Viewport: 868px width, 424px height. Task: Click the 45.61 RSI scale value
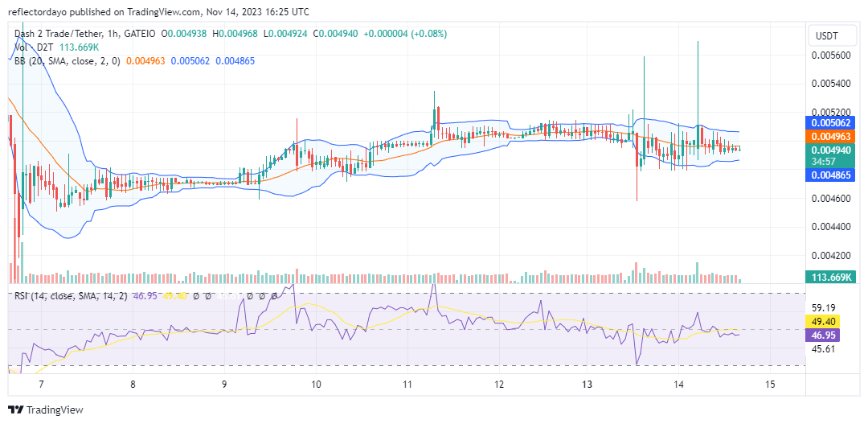825,348
